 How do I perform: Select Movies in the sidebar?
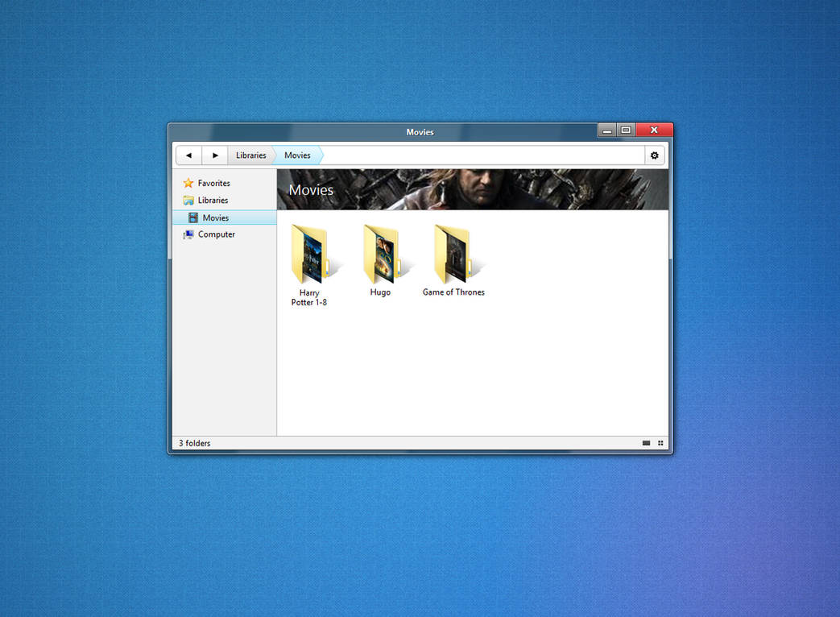point(225,217)
